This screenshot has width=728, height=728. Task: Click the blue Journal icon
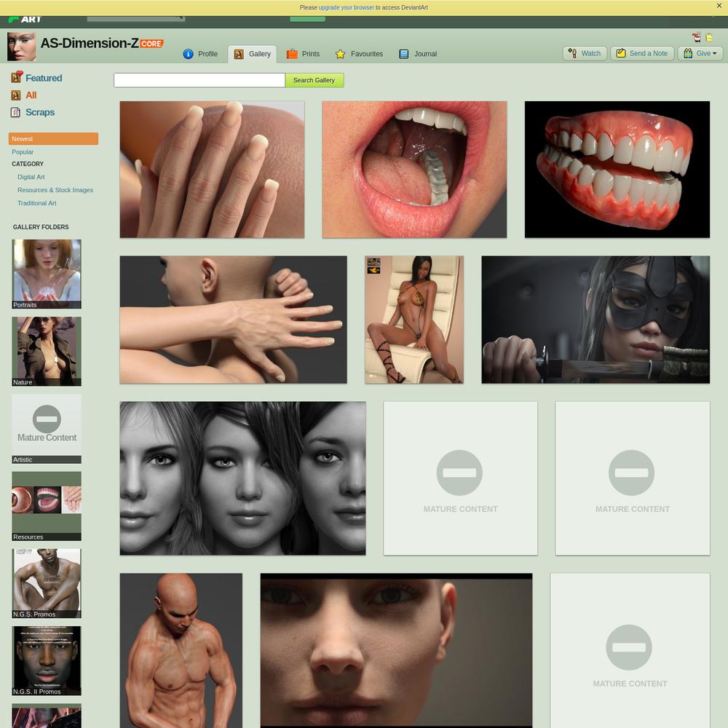(x=404, y=54)
